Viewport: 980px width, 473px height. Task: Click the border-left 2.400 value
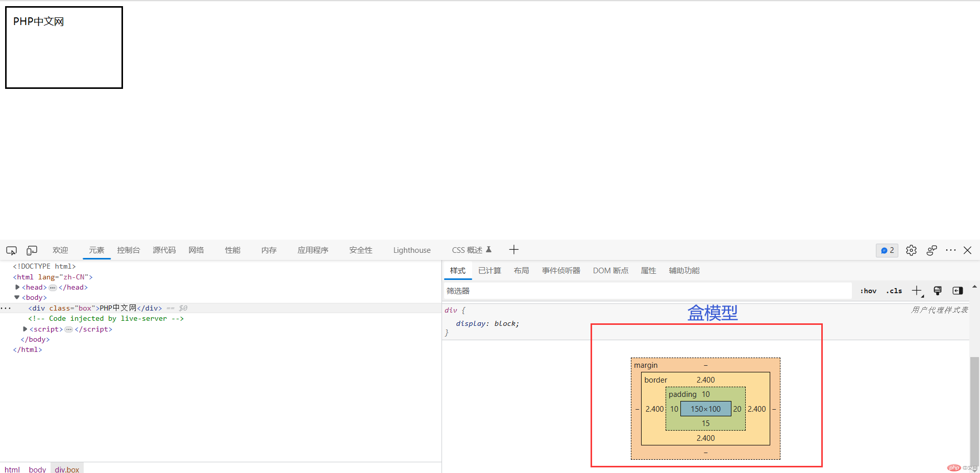tap(654, 409)
